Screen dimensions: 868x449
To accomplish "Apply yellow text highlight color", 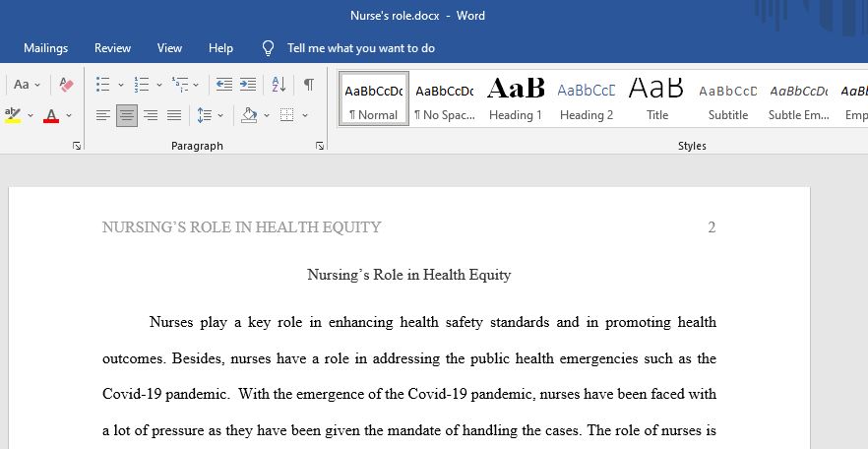I will point(13,115).
